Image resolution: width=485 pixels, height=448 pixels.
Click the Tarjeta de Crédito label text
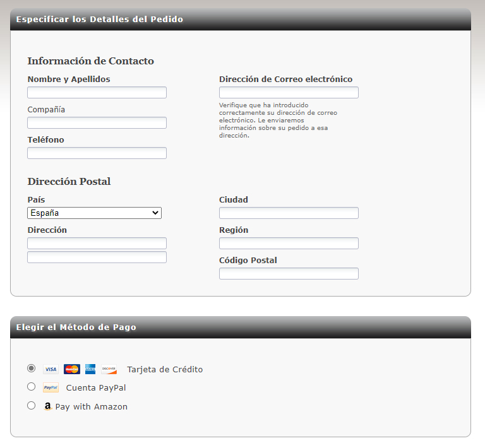(165, 370)
